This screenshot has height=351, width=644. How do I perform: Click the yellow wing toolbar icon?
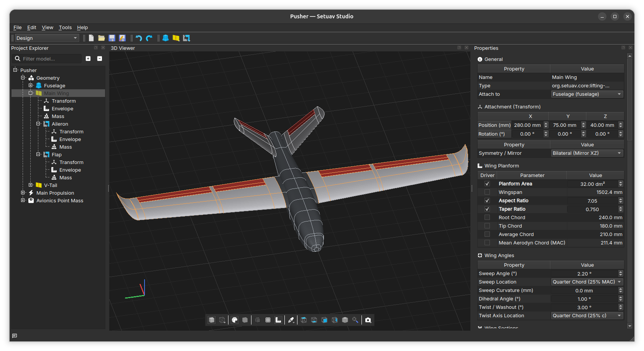click(x=176, y=38)
